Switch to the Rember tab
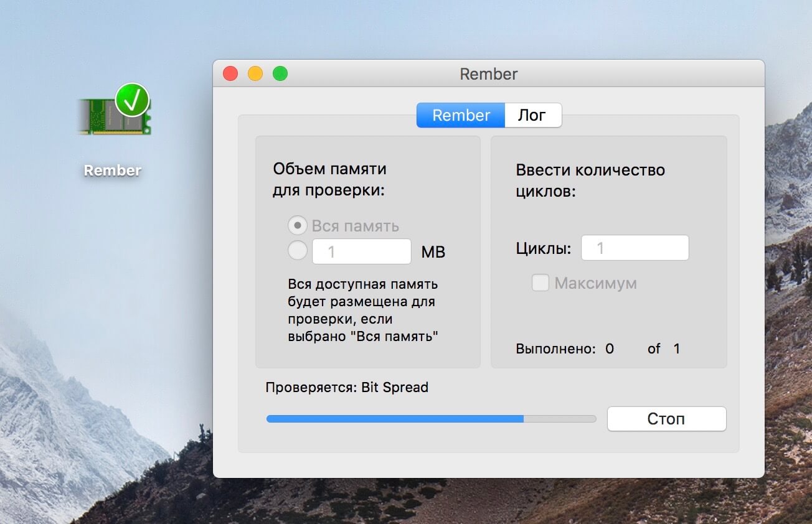This screenshot has width=812, height=524. coord(461,115)
